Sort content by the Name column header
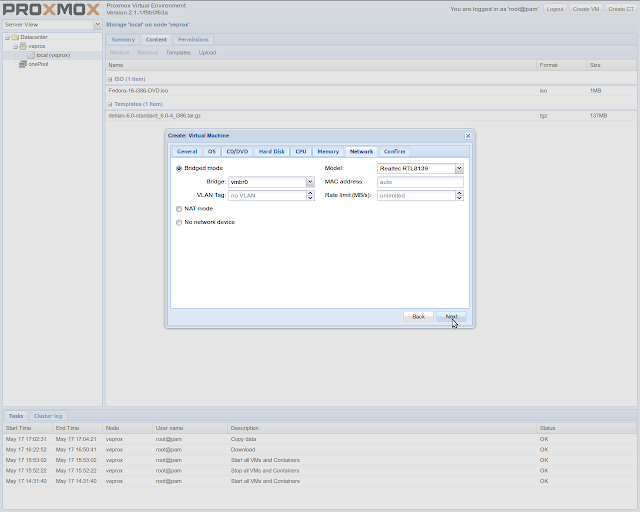The width and height of the screenshot is (640, 512). 321,65
